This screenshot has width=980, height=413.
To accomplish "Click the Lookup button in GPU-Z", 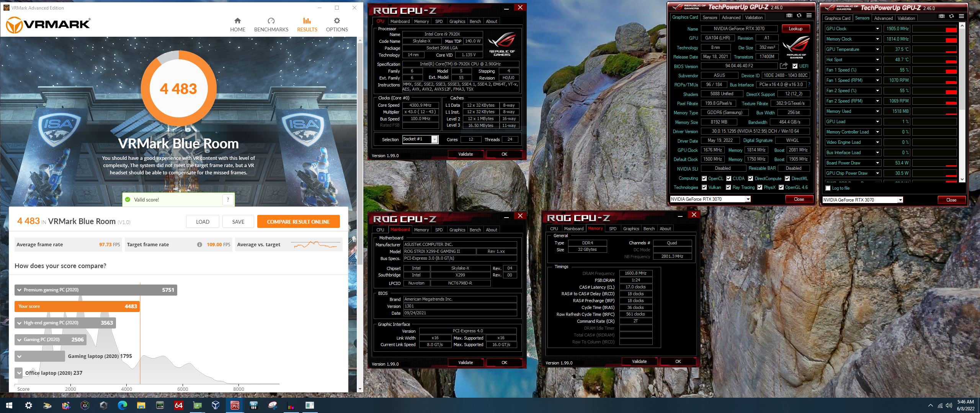I will point(795,29).
